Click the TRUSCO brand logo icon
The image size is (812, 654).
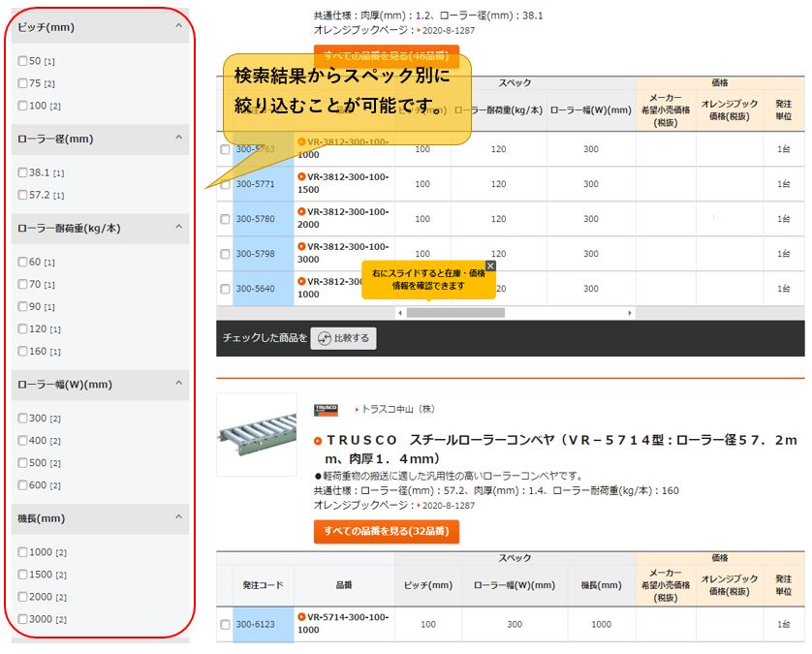point(326,410)
